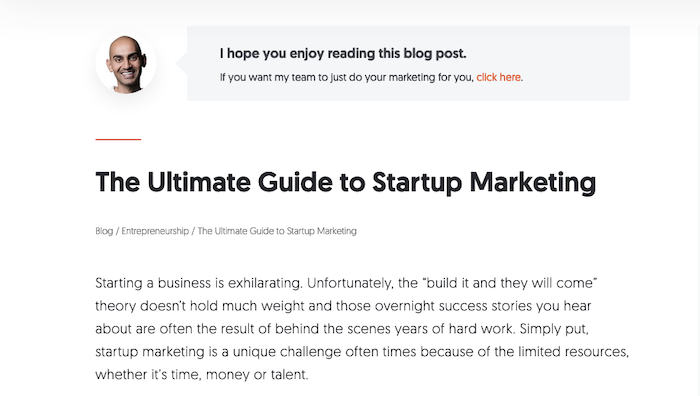Go to the Blog breadcrumb link
Image resolution: width=700 pixels, height=396 pixels.
coord(104,231)
